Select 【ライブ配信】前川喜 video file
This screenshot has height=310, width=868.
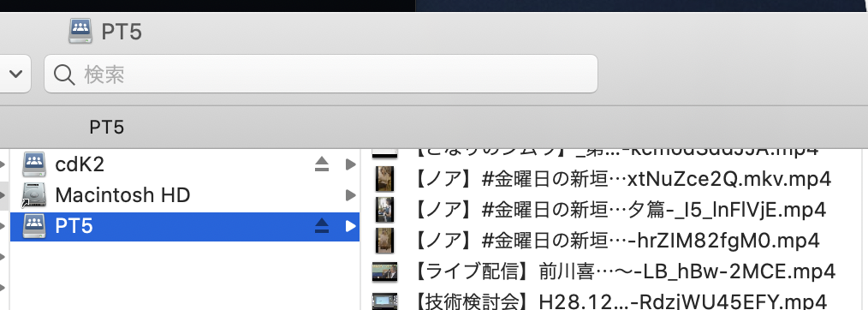(x=624, y=271)
